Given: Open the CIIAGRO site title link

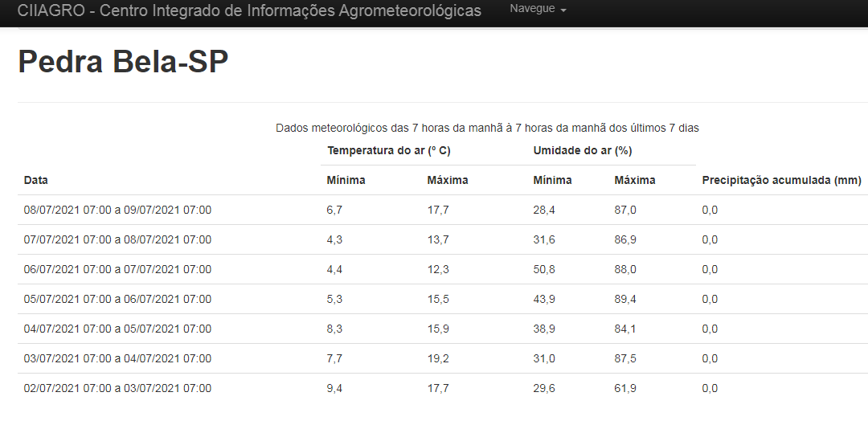Looking at the screenshot, I should click(x=249, y=10).
